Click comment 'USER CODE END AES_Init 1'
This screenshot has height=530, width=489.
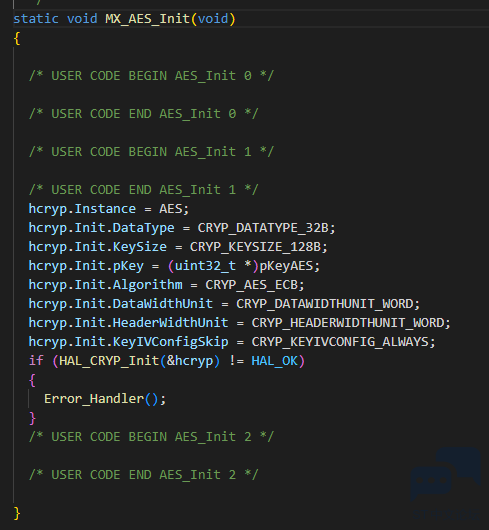[144, 190]
